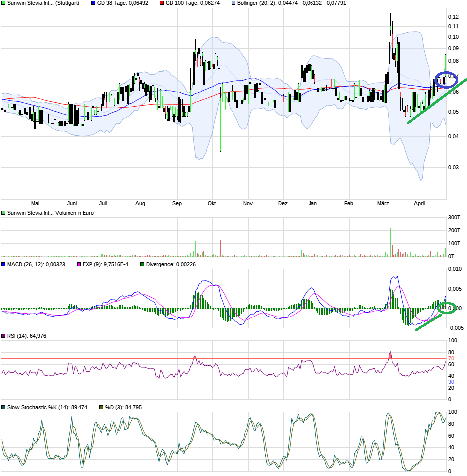Click the -0,005 MACD axis value
The height and width of the screenshot is (476, 467).
[x=456, y=328]
